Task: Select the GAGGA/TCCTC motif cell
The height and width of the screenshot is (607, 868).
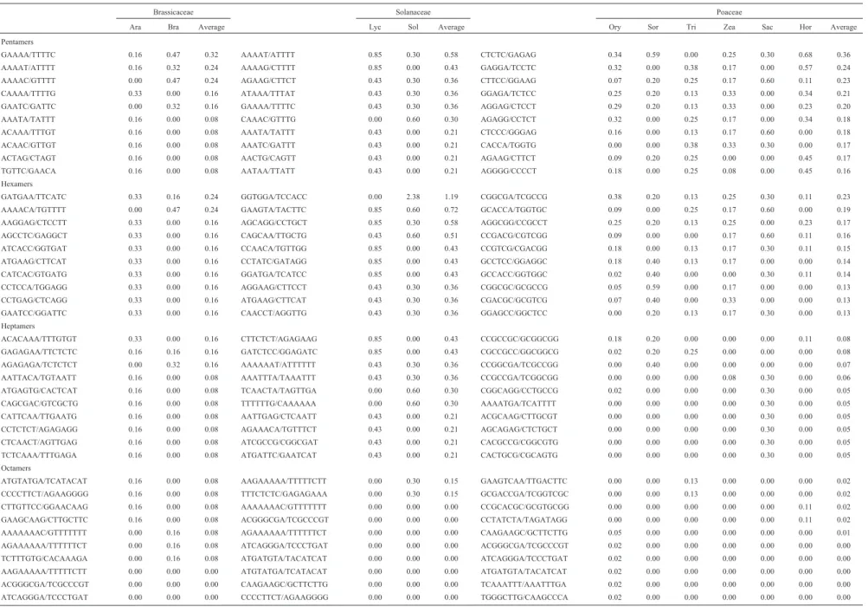Action: click(x=508, y=68)
